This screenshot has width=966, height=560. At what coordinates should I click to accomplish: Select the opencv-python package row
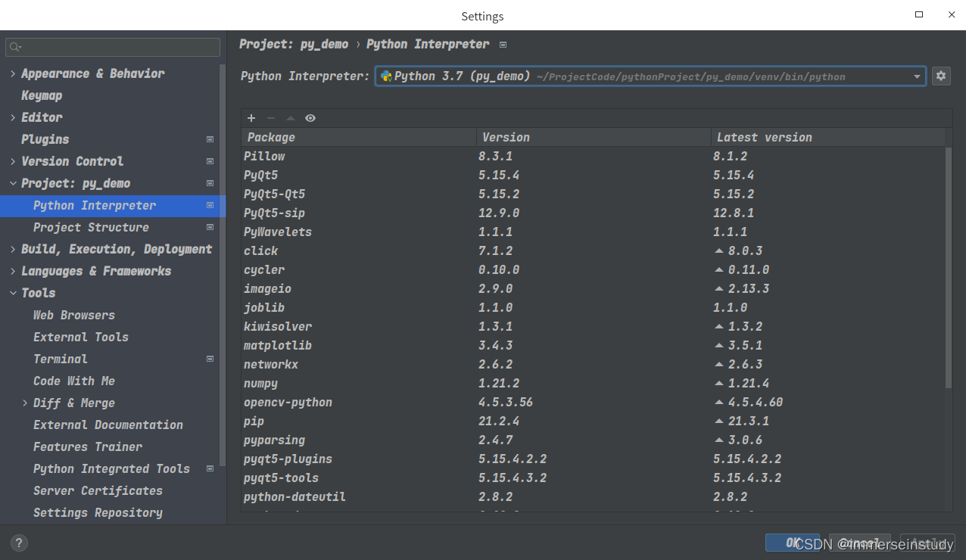click(594, 402)
